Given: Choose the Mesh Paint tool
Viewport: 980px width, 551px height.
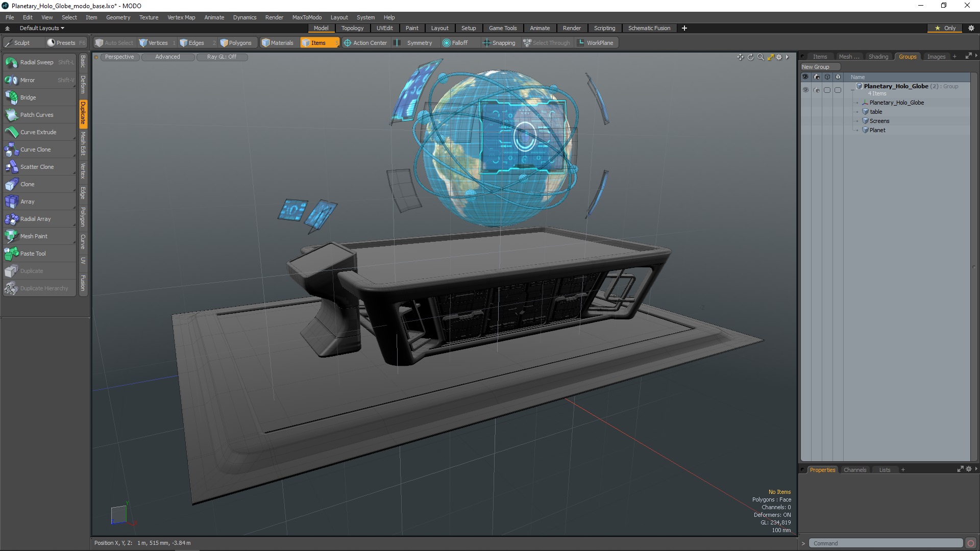Looking at the screenshot, I should coord(34,236).
